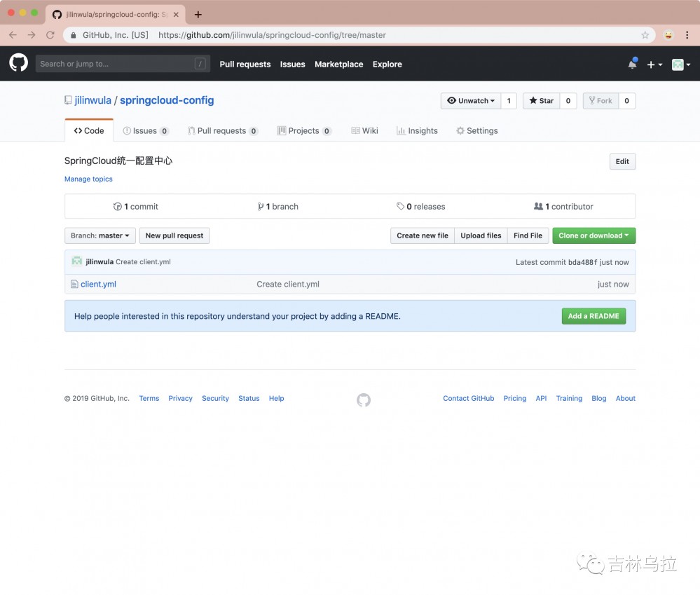Click the Manage topics link
Viewport: 700px width, 595px height.
(88, 179)
